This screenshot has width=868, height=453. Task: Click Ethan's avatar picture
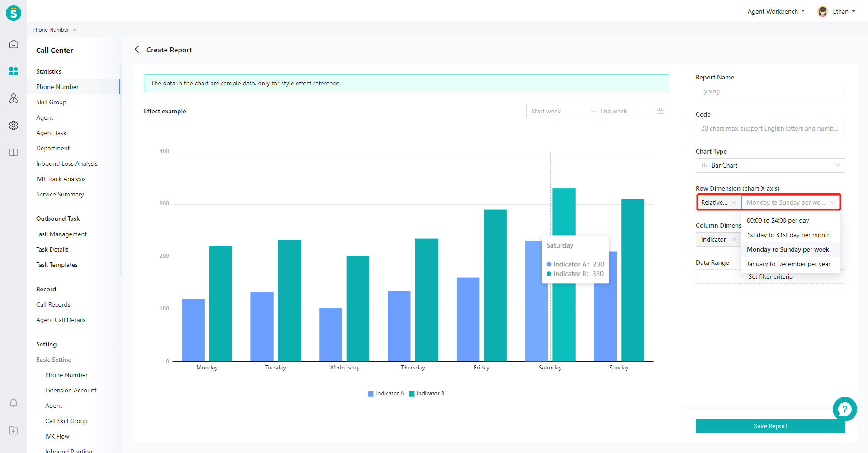(x=823, y=11)
